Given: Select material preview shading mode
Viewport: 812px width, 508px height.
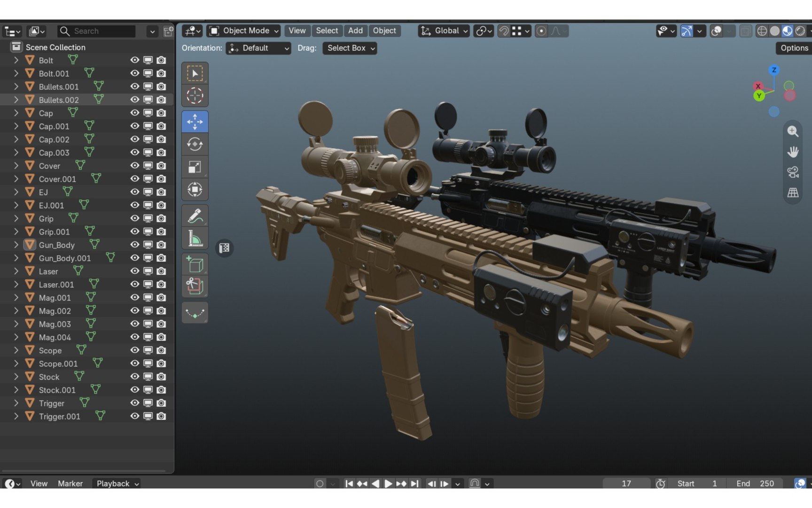Looking at the screenshot, I should [x=787, y=31].
